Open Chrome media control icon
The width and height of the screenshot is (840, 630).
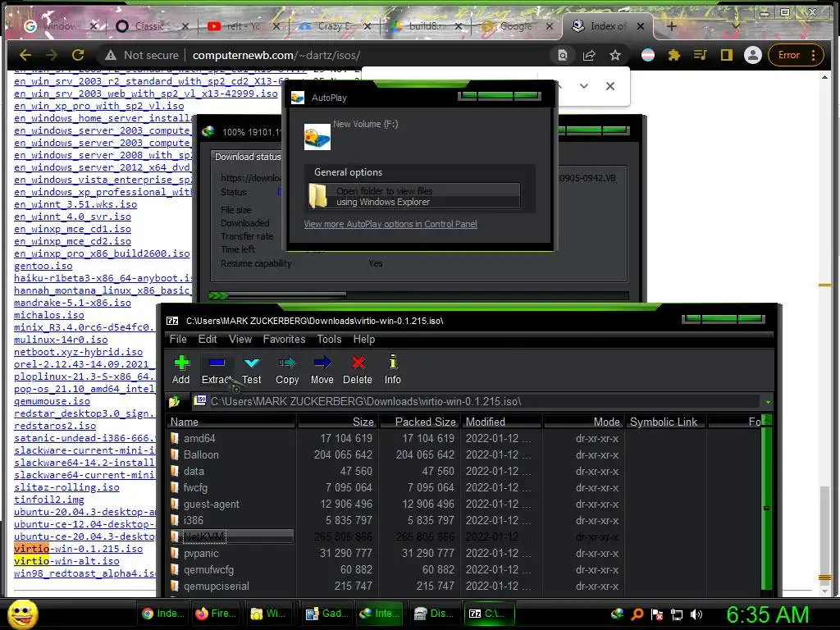coord(701,55)
